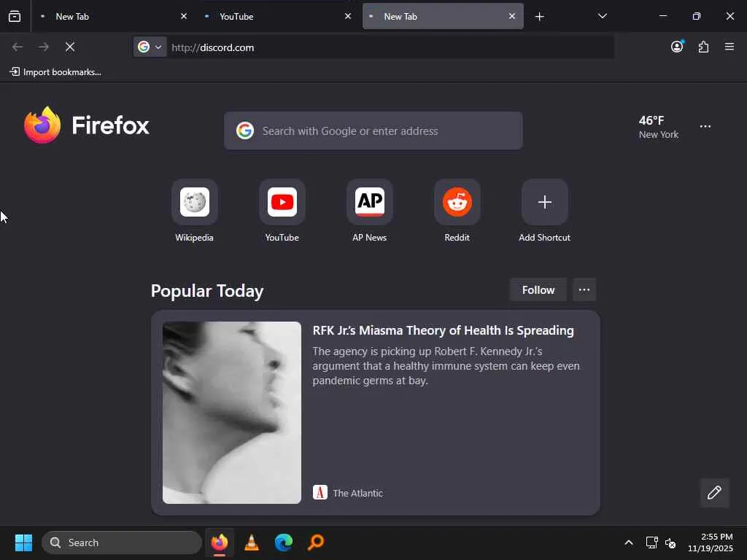Follow the Popular Today section
747x560 pixels.
tap(538, 290)
